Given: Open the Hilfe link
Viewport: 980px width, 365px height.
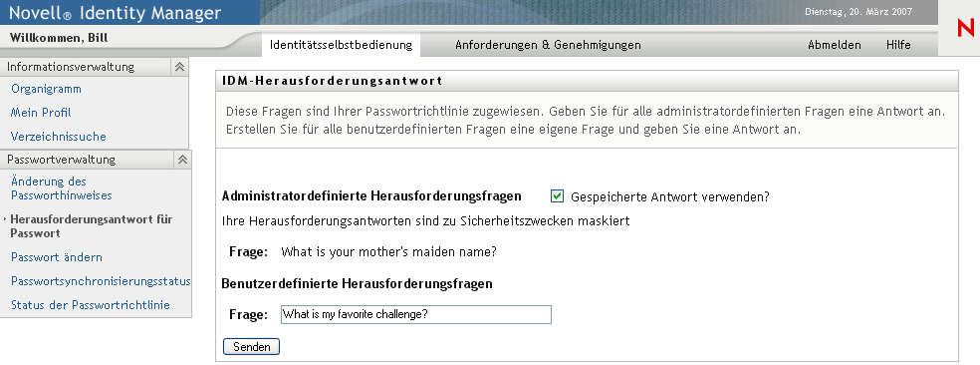Looking at the screenshot, I should coord(898,45).
